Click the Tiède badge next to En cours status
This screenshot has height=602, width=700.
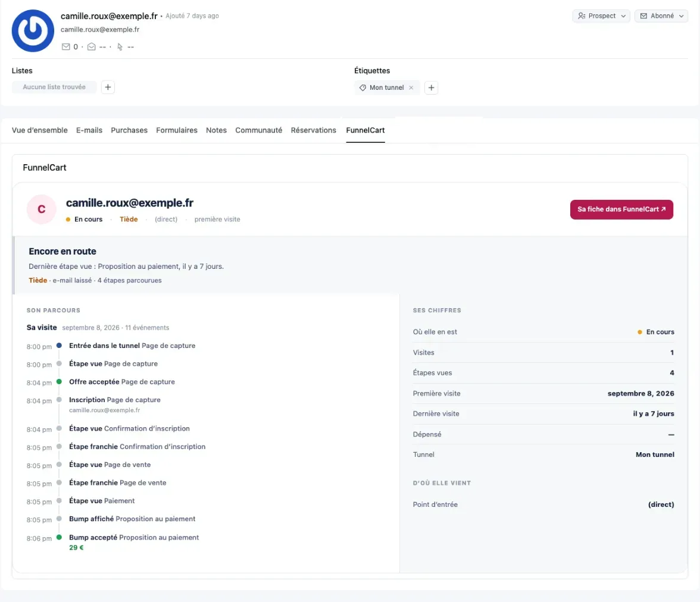[129, 220]
